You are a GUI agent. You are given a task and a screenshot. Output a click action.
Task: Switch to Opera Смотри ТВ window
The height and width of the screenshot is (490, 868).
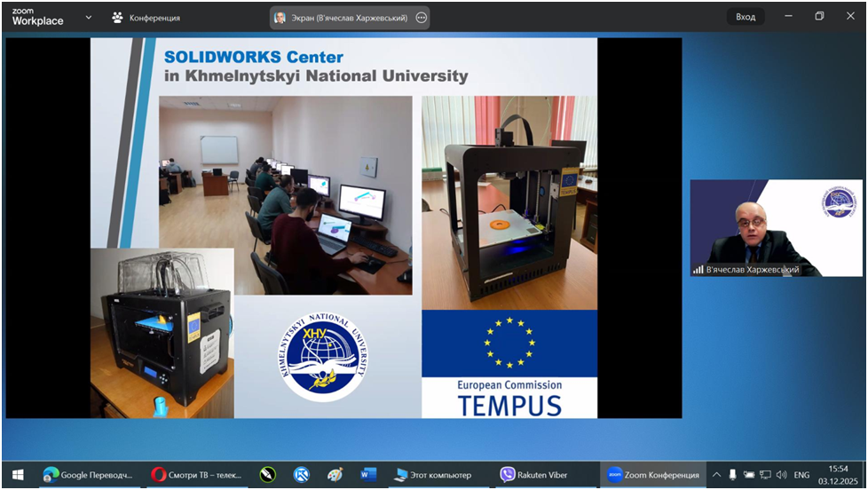pyautogui.click(x=195, y=475)
